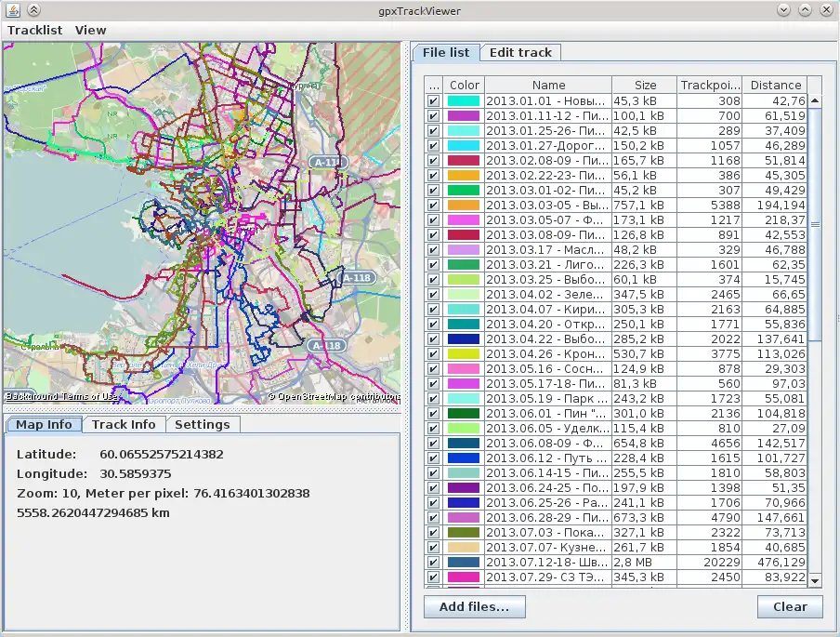Screen dimensions: 840x637
Task: Click the size cell 654,8 kB
Action: point(645,443)
